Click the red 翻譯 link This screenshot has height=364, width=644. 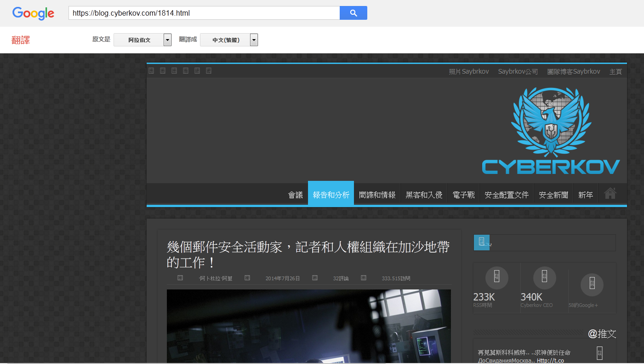pyautogui.click(x=21, y=40)
